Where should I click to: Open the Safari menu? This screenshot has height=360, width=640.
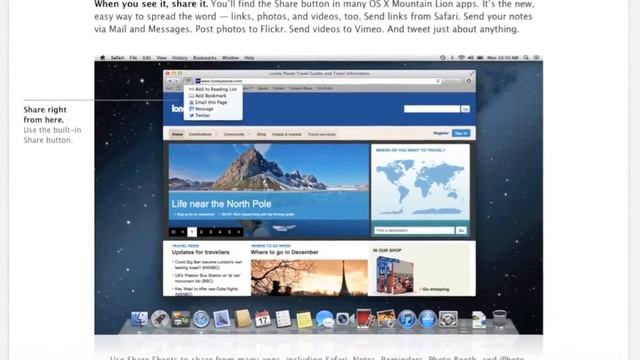pos(117,58)
